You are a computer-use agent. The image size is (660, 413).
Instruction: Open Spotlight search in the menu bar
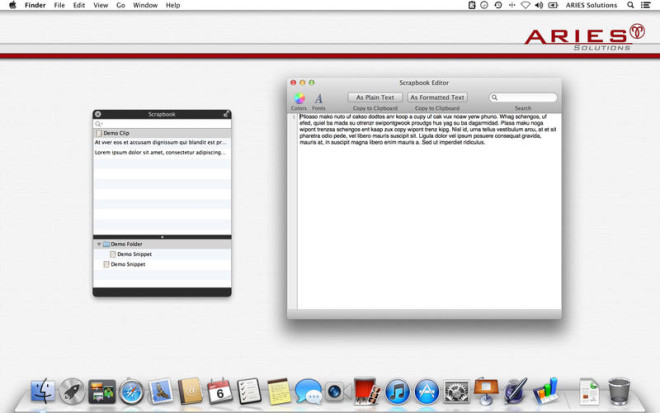coord(630,5)
